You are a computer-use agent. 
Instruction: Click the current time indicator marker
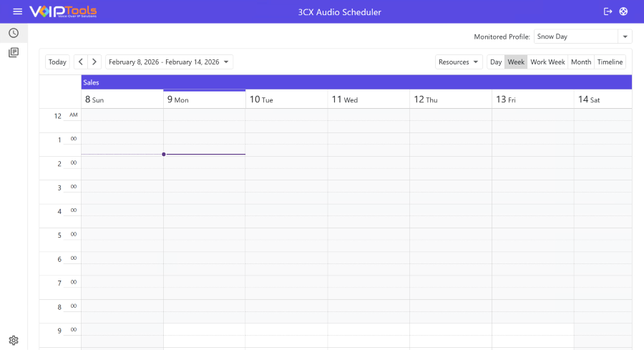tap(164, 155)
